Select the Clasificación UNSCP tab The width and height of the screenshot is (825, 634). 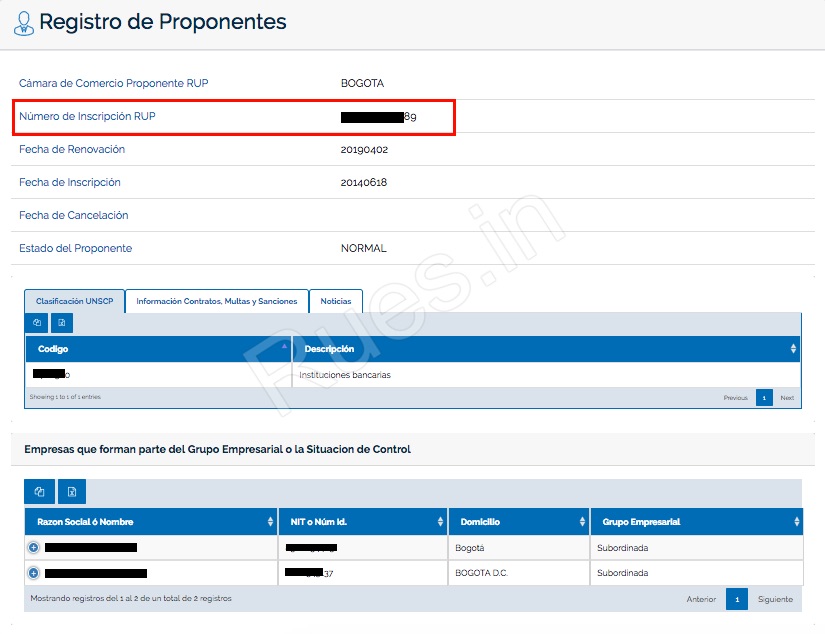74,301
